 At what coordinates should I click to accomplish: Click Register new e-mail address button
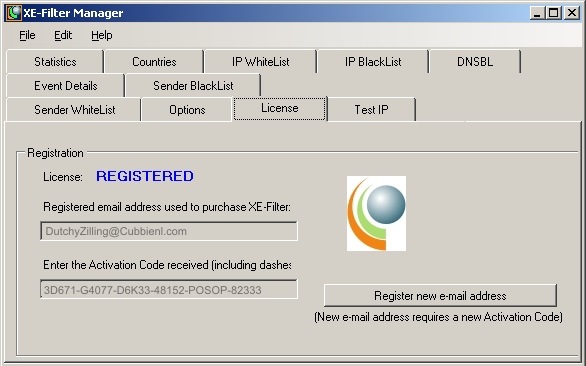click(440, 296)
